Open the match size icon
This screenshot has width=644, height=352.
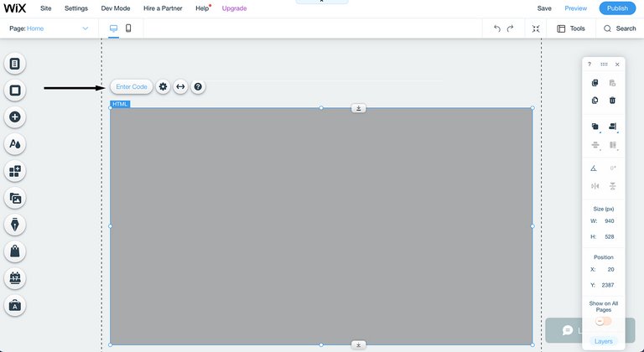click(x=613, y=145)
